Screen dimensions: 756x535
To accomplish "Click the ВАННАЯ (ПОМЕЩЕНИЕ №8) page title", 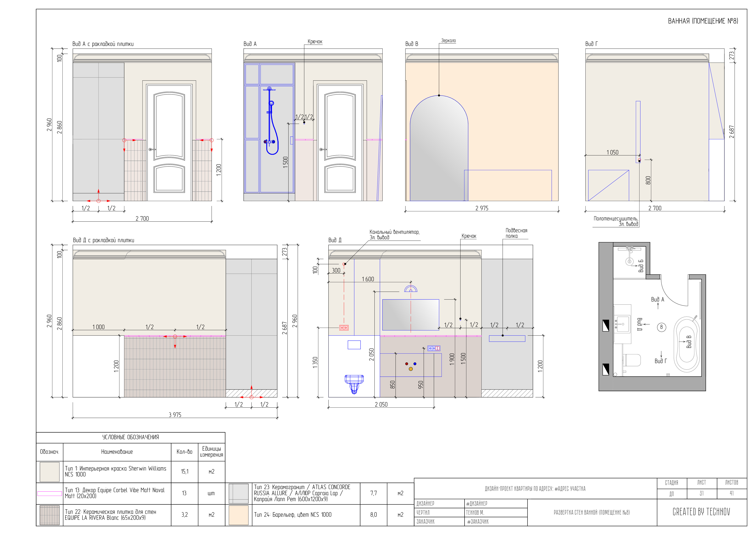I will [703, 21].
